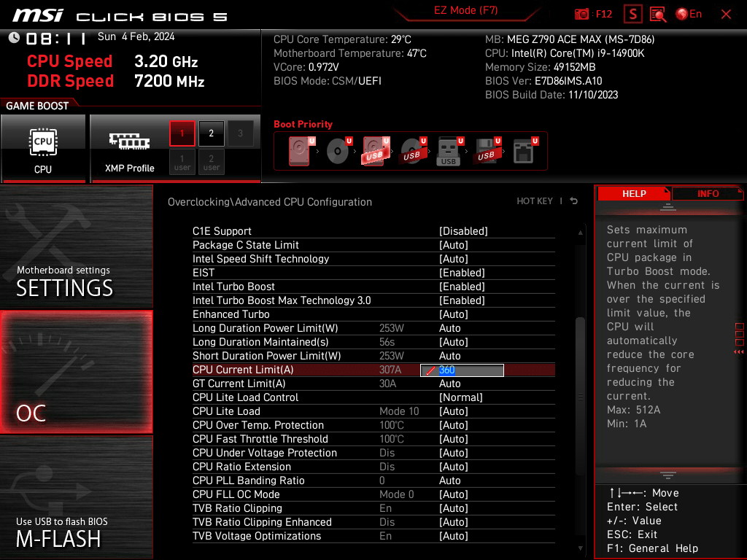The height and width of the screenshot is (560, 747).
Task: Select the USB key boot device icon
Action: pyautogui.click(x=449, y=151)
